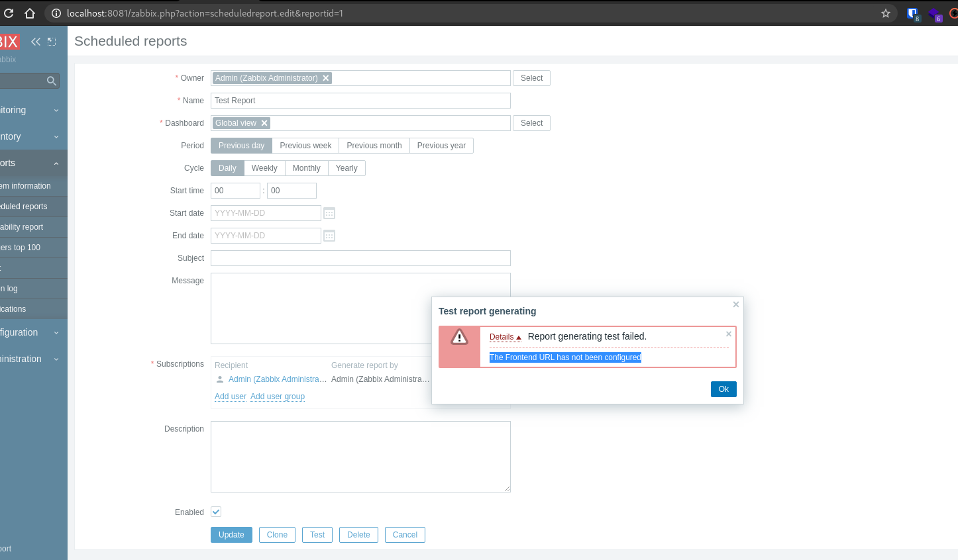The width and height of the screenshot is (958, 560).
Task: Click Ok in the test report dialog
Action: [723, 389]
